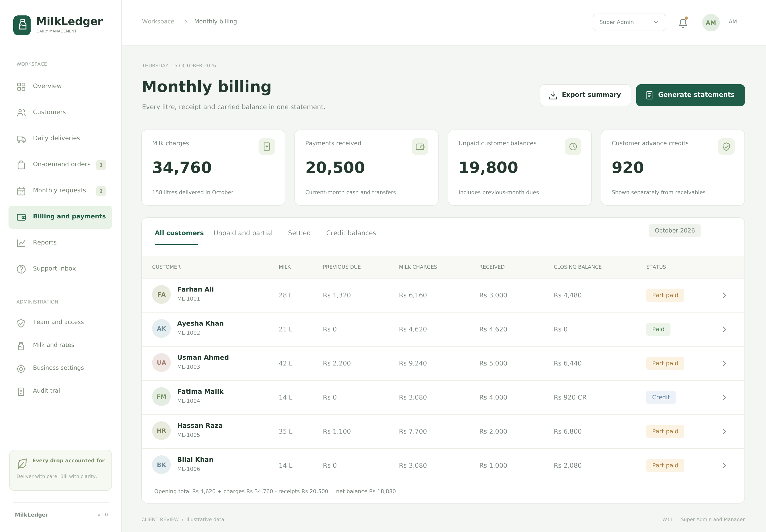This screenshot has width=766, height=532.
Task: Click the Monthly requests calendar icon
Action: pos(21,191)
